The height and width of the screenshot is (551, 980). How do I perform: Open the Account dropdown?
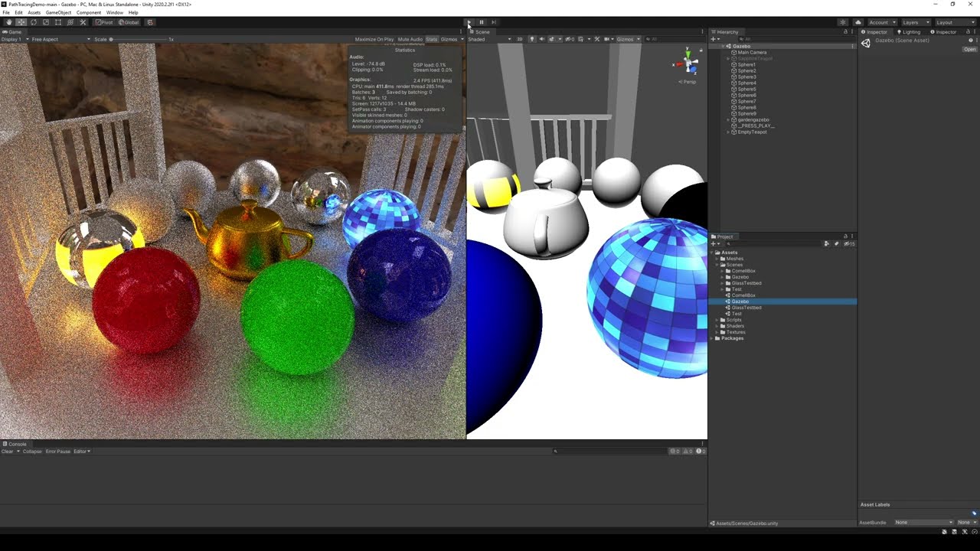tap(881, 22)
